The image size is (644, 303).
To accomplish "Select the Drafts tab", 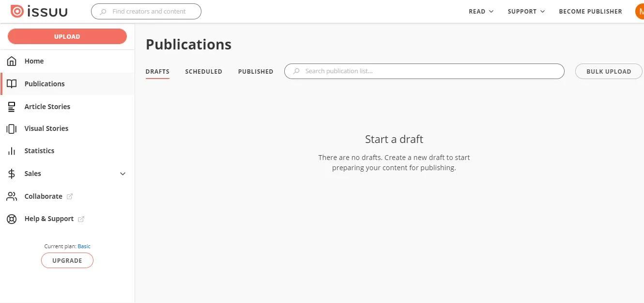I will [x=157, y=71].
